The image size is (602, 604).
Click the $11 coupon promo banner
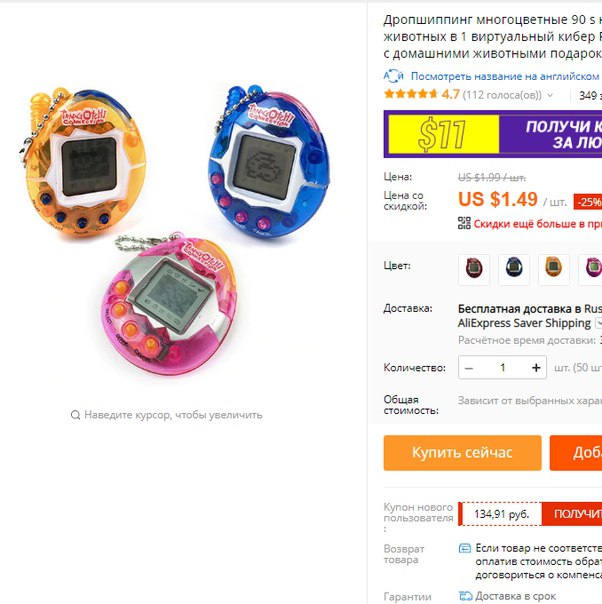click(x=493, y=134)
